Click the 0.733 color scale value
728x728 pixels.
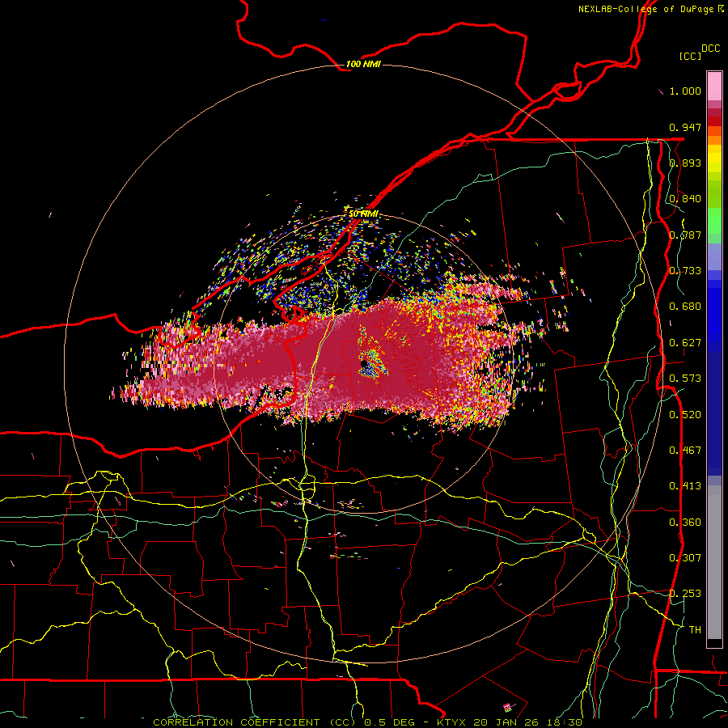(x=685, y=271)
